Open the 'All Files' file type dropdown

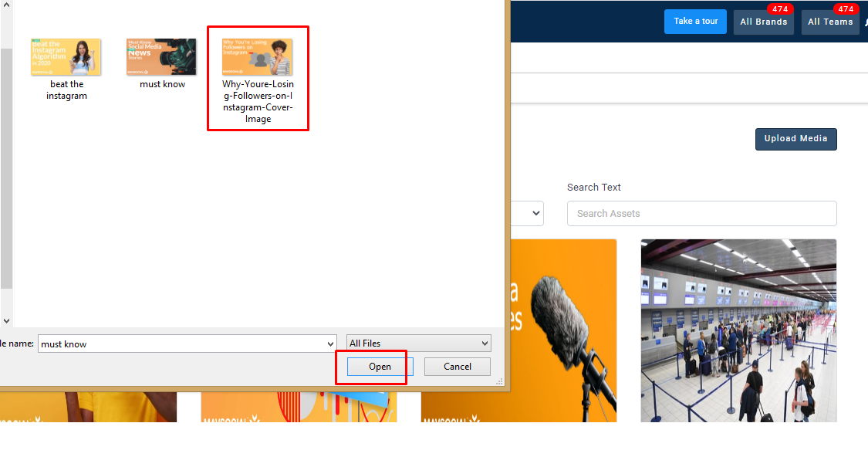tap(418, 343)
